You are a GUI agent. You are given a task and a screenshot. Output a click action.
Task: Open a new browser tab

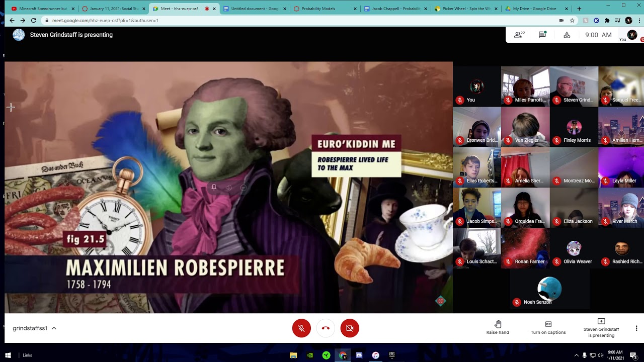click(579, 9)
